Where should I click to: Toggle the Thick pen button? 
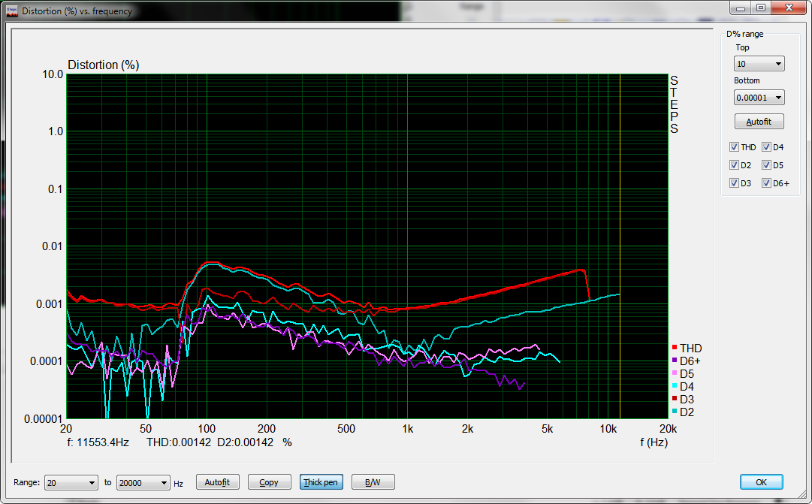[x=320, y=482]
